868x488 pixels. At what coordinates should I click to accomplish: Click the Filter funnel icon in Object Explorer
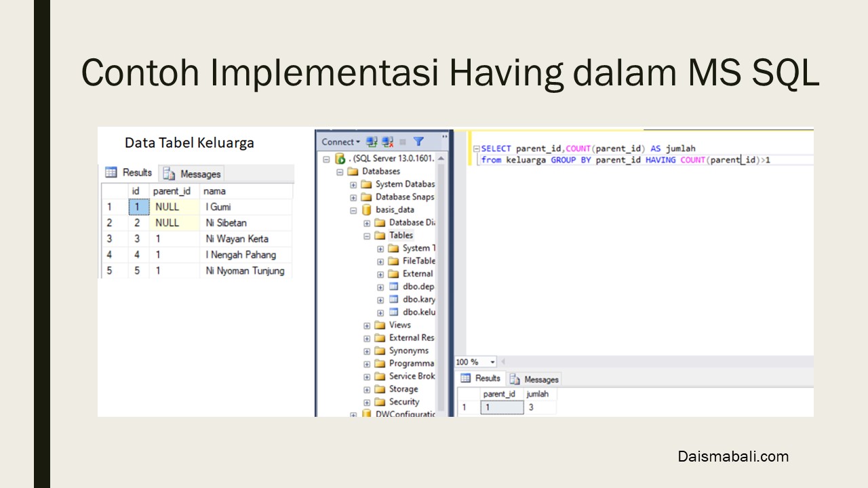(418, 142)
